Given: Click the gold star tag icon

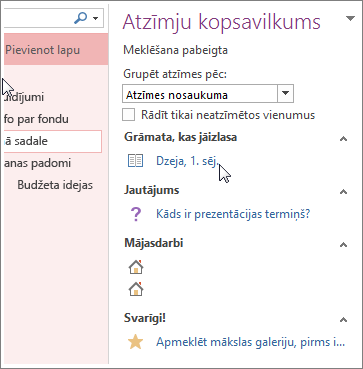Looking at the screenshot, I should pos(136,342).
